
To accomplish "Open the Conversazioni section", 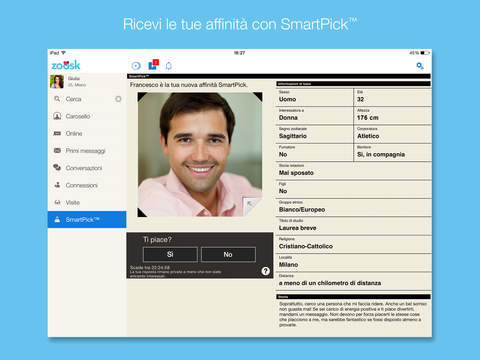I will click(87, 168).
